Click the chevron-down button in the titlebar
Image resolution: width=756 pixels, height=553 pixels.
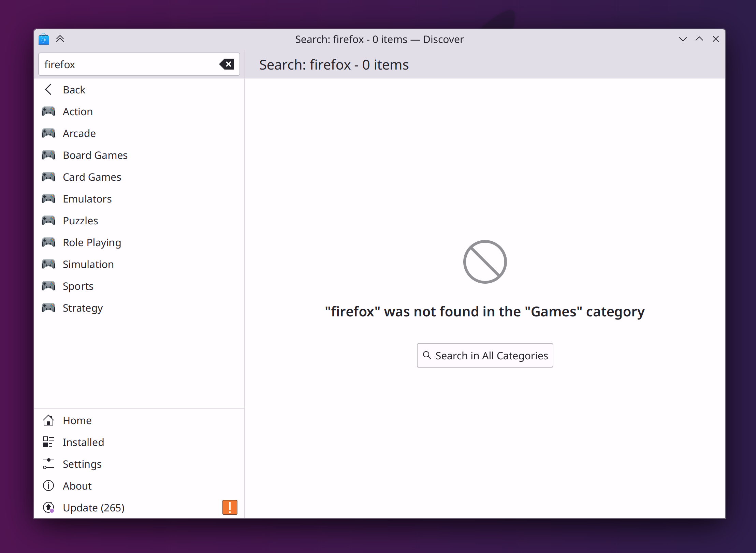683,39
